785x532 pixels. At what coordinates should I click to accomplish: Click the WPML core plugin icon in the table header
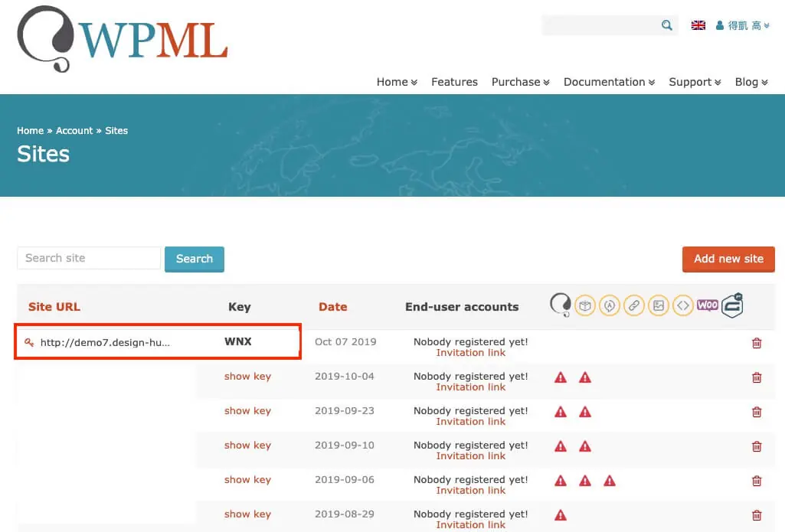coord(560,305)
